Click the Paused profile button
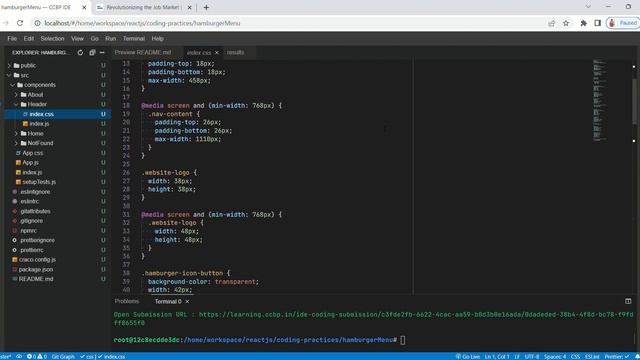This screenshot has height=360, width=640. [x=622, y=23]
